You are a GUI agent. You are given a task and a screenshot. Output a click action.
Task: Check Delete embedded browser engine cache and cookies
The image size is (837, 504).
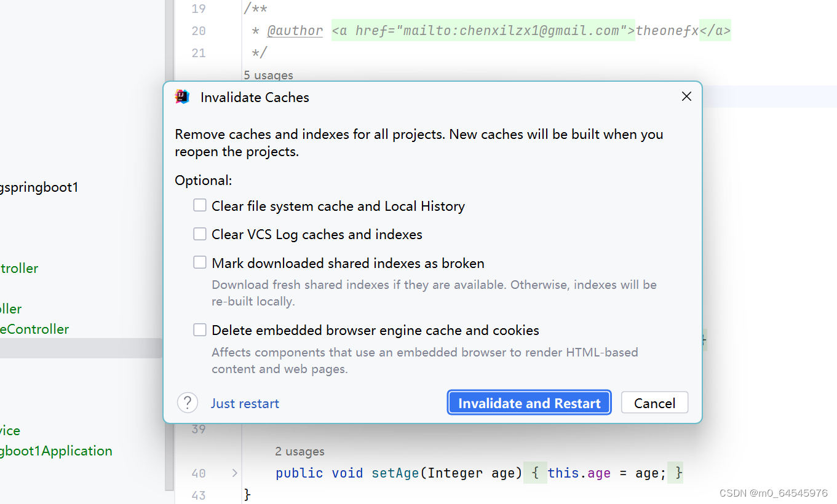click(200, 329)
